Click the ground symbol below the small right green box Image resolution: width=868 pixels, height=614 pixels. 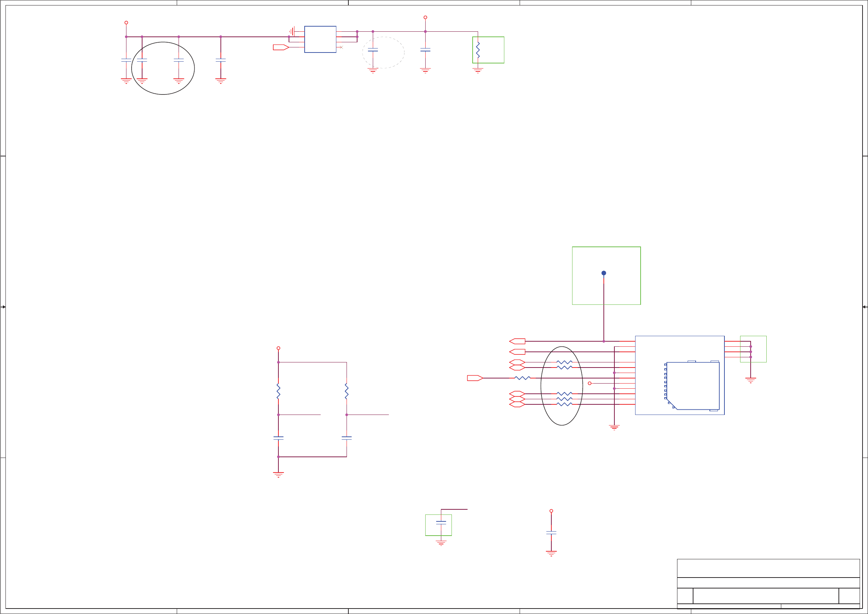click(750, 380)
